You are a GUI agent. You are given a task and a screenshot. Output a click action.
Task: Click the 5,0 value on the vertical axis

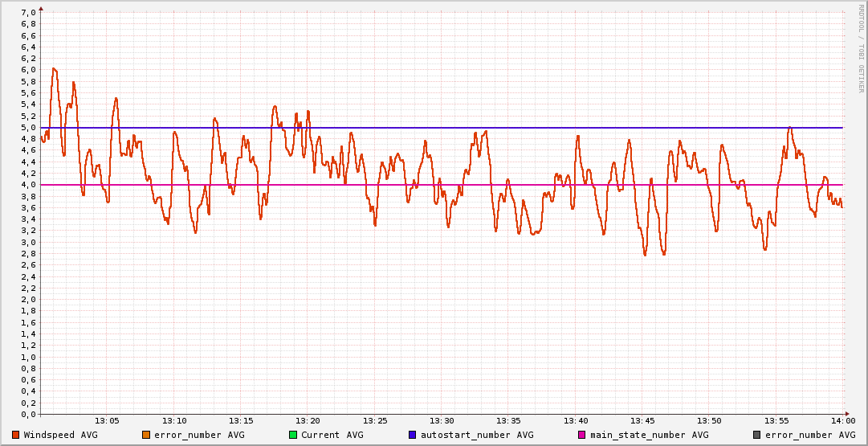(x=27, y=128)
